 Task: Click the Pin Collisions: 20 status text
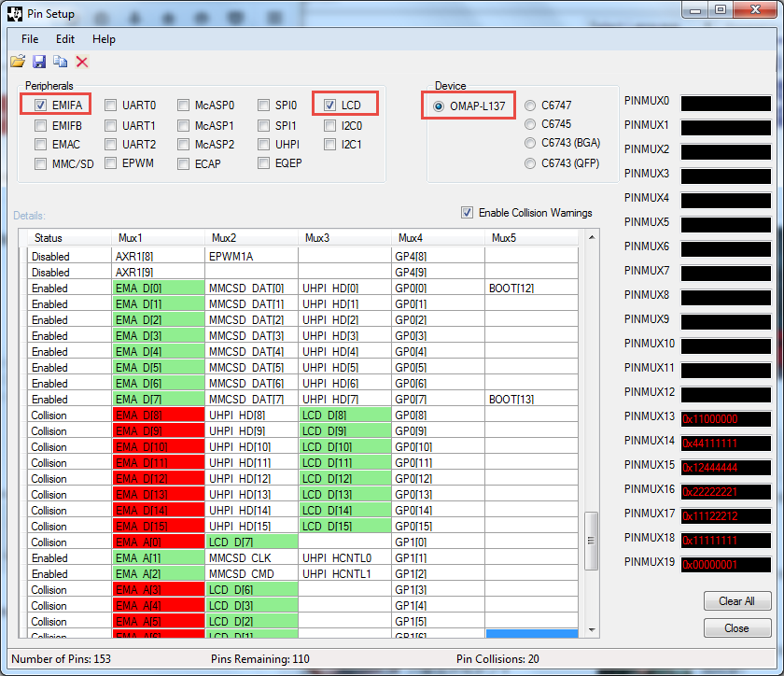[x=497, y=659]
